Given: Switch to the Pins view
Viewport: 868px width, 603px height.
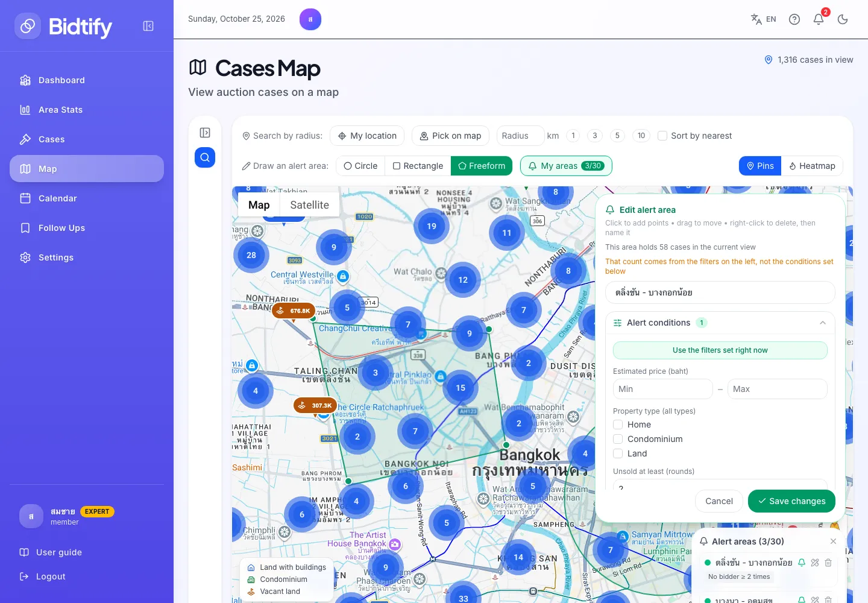Looking at the screenshot, I should [760, 166].
